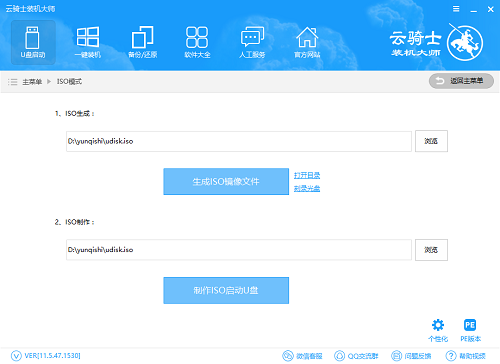Click 生成ISO镜像文件 button
This screenshot has width=500, height=364.
[226, 182]
